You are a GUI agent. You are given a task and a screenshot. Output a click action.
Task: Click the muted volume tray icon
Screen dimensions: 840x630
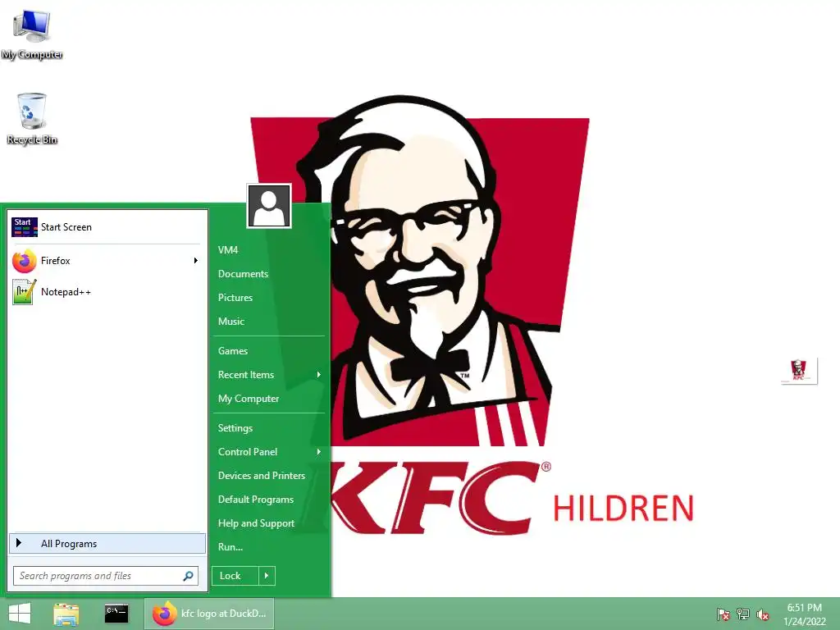point(763,614)
